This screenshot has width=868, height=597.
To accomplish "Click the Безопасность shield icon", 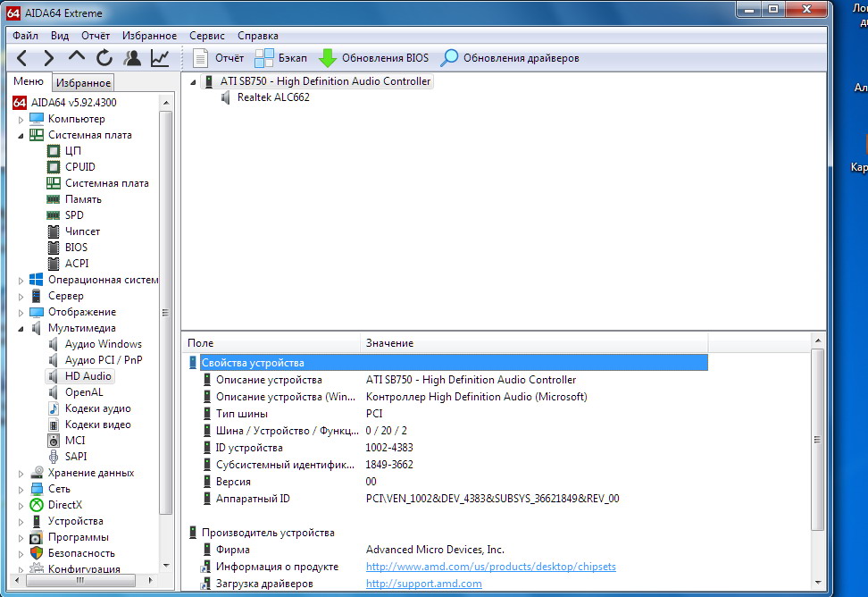I will (x=37, y=553).
